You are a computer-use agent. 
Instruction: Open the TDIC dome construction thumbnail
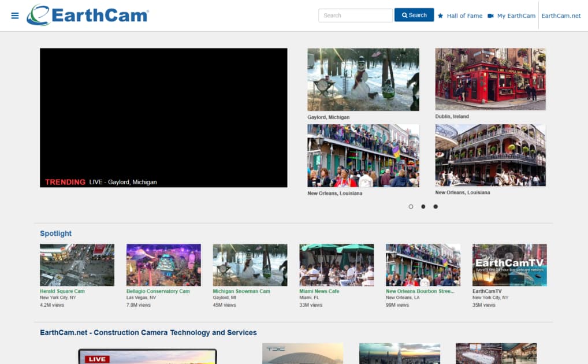[303, 354]
